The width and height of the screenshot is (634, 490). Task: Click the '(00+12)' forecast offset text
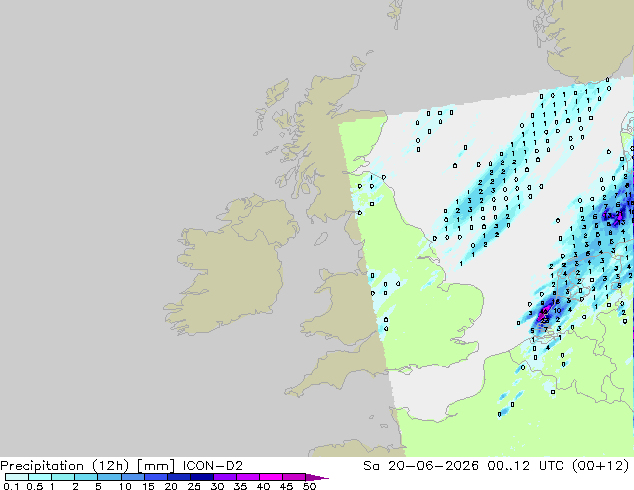(600, 466)
